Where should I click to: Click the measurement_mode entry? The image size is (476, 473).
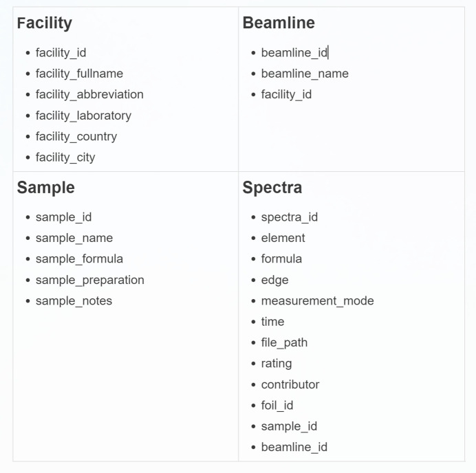tap(317, 301)
